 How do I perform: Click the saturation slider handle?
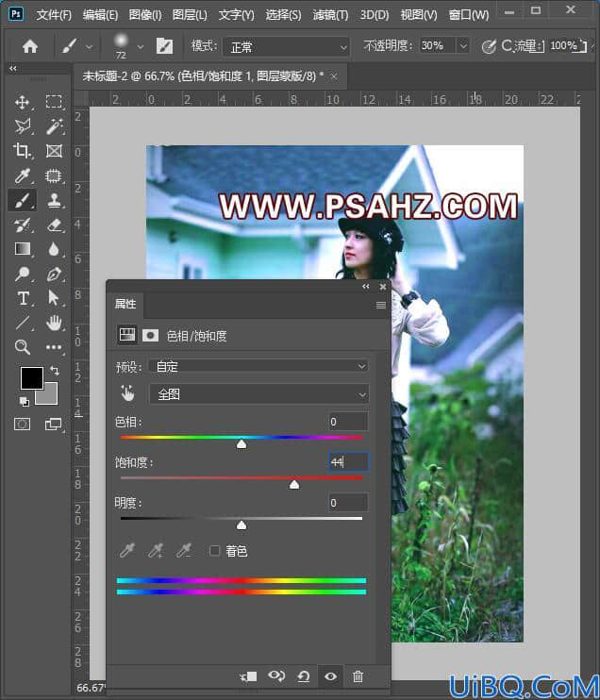click(x=294, y=484)
